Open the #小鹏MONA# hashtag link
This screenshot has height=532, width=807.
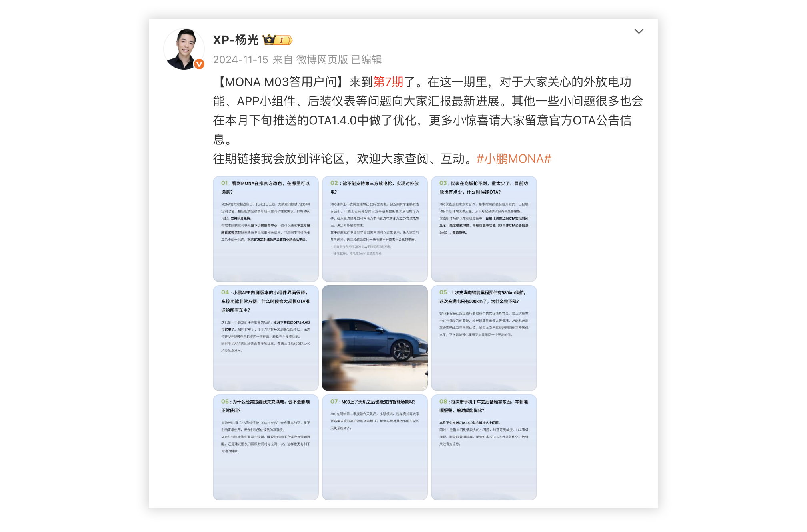coord(514,159)
